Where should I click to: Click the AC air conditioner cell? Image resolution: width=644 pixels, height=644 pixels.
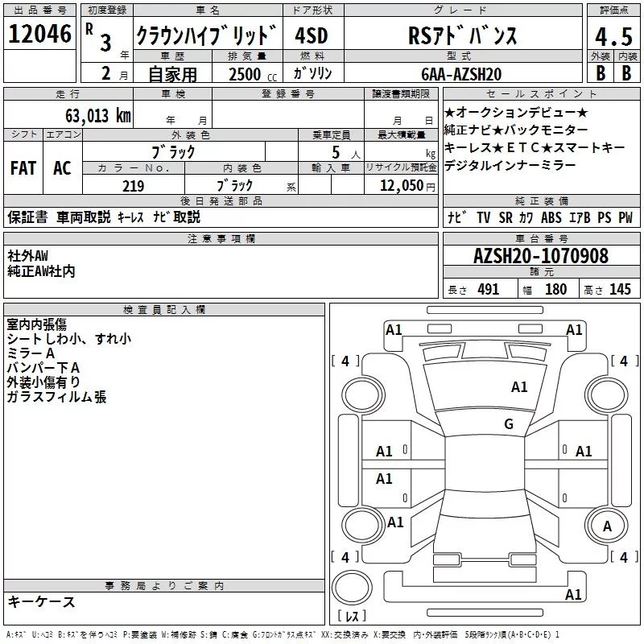(62, 168)
